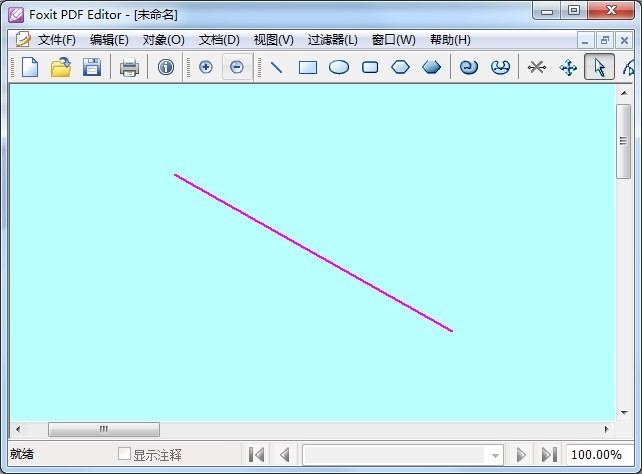Screen dimensions: 642x474
Task: Click the 就绪 status text
Action: coord(22,454)
